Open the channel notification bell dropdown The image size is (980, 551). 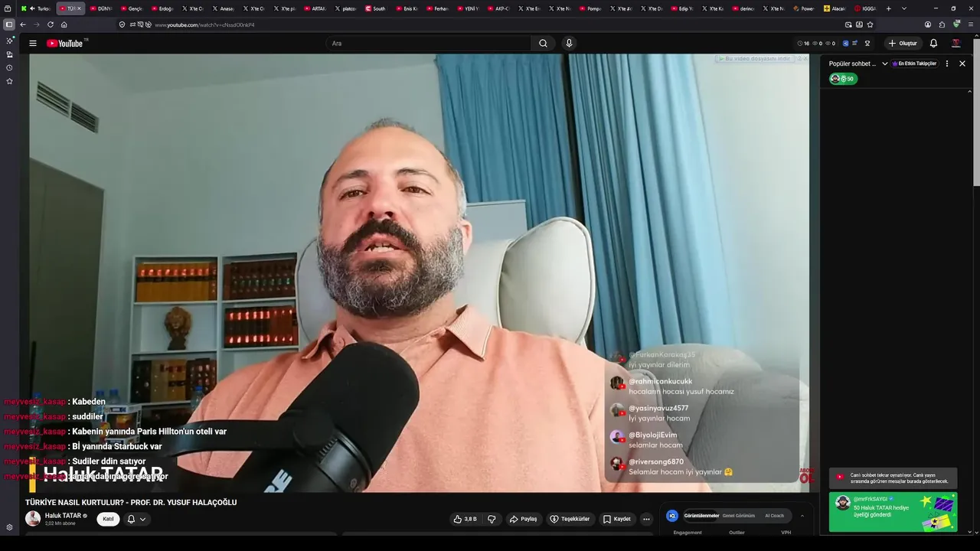coord(136,519)
